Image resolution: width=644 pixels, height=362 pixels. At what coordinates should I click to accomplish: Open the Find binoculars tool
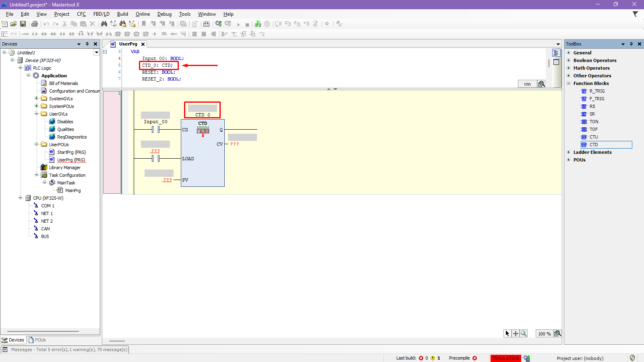click(104, 24)
